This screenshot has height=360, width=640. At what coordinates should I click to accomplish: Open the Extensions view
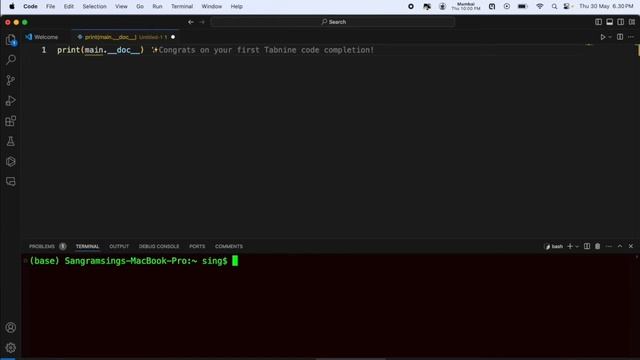[x=11, y=121]
